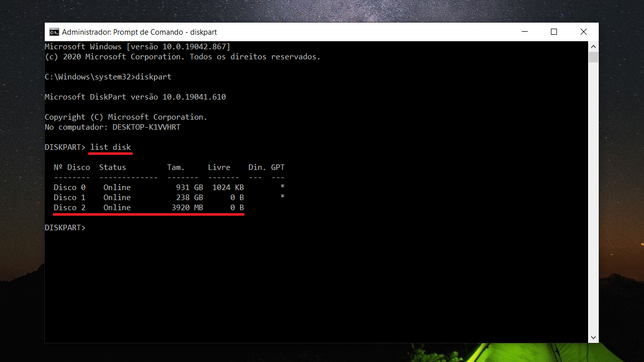Click the 'Tam.' column header
The width and height of the screenshot is (644, 362).
176,167
